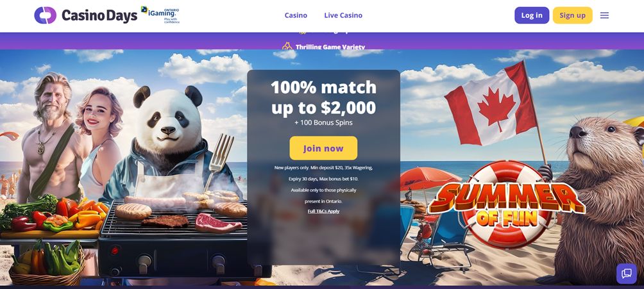Viewport: 644px width, 289px height.
Task: Click the Summer of Fun lifebuoy logo
Action: coord(506,202)
